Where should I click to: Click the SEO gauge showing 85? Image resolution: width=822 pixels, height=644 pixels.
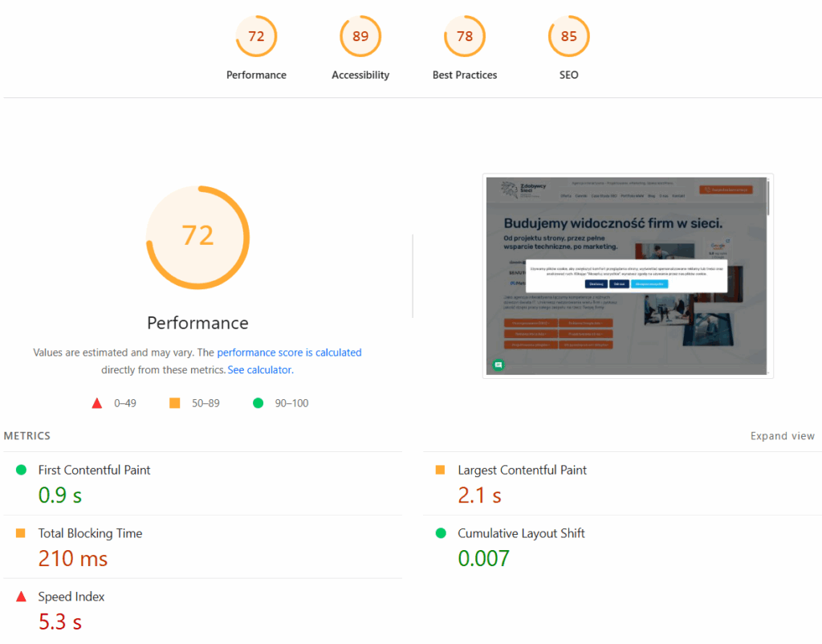569,36
